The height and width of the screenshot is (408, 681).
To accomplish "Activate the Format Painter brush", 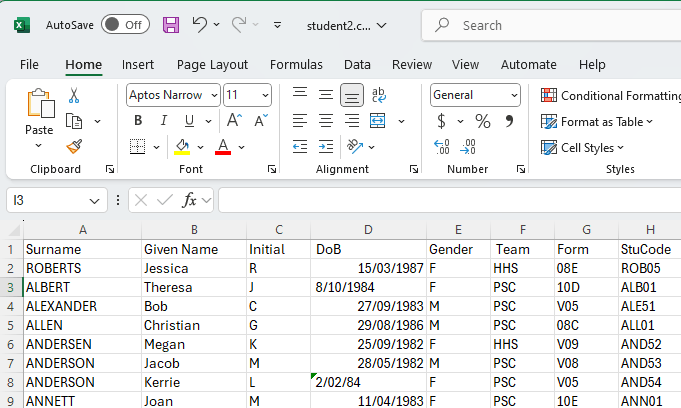I will (x=74, y=146).
